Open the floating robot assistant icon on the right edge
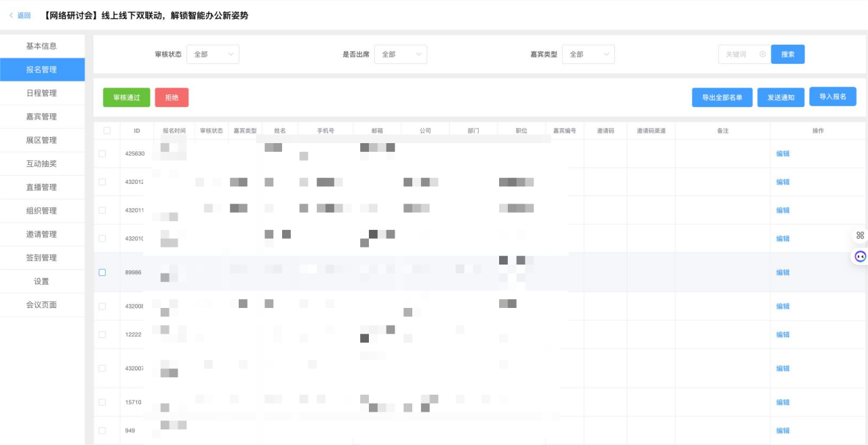Image resolution: width=868 pixels, height=445 pixels. click(x=860, y=256)
